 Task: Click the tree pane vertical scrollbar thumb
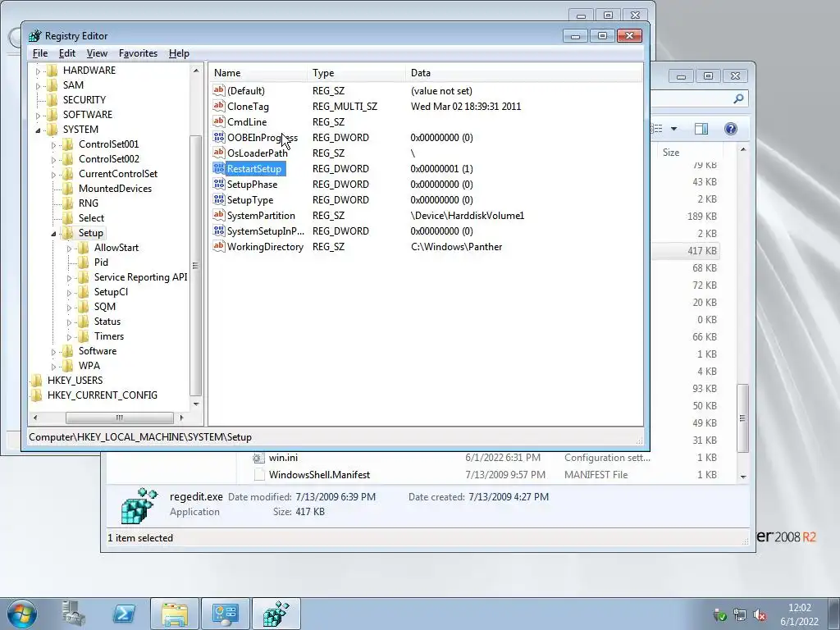tap(195, 265)
